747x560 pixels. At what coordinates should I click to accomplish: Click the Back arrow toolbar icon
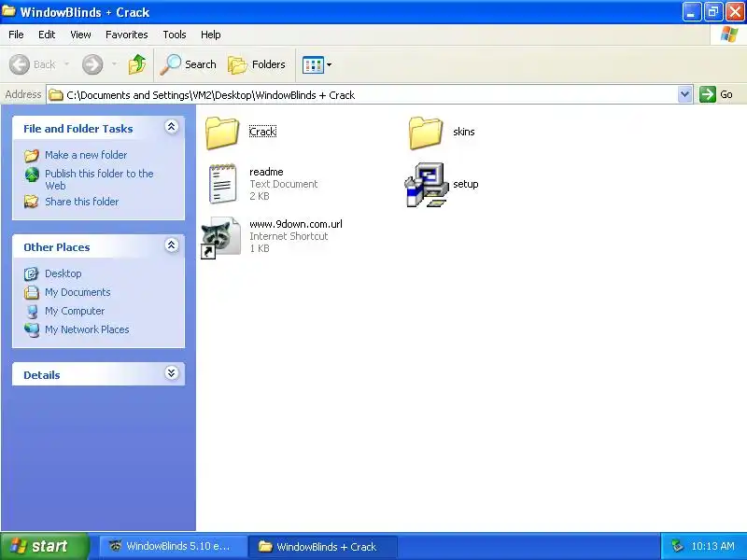pyautogui.click(x=20, y=64)
